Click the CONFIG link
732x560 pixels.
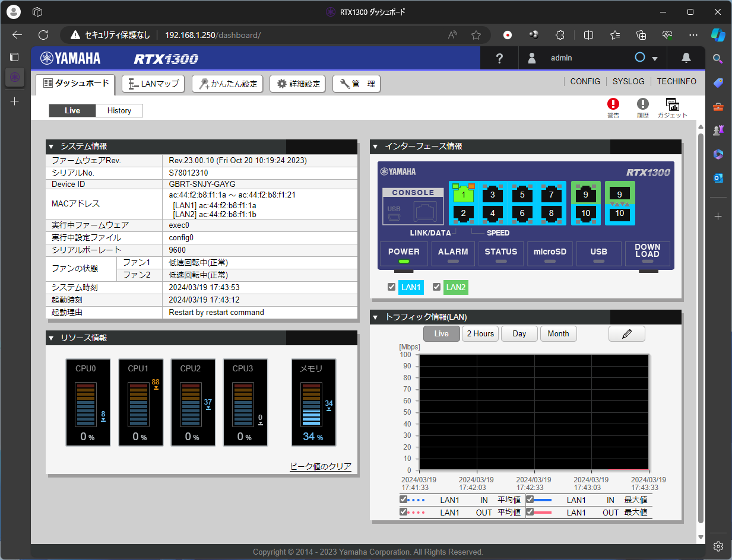click(585, 81)
